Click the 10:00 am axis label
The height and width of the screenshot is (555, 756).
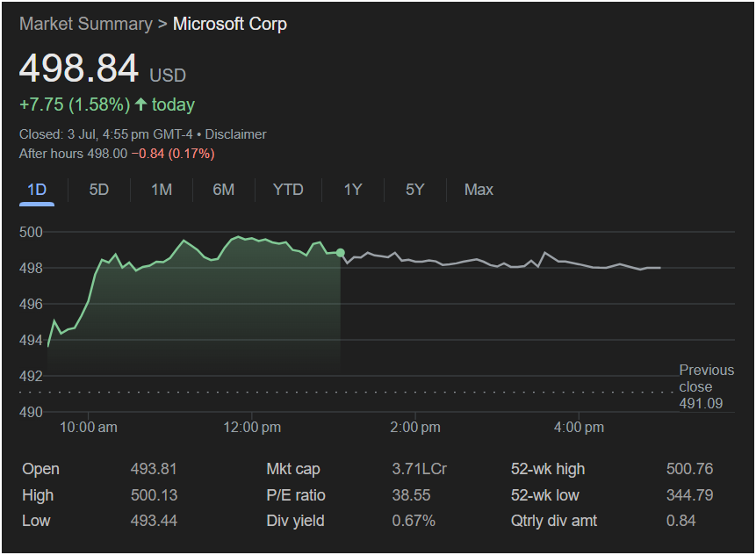coord(88,427)
